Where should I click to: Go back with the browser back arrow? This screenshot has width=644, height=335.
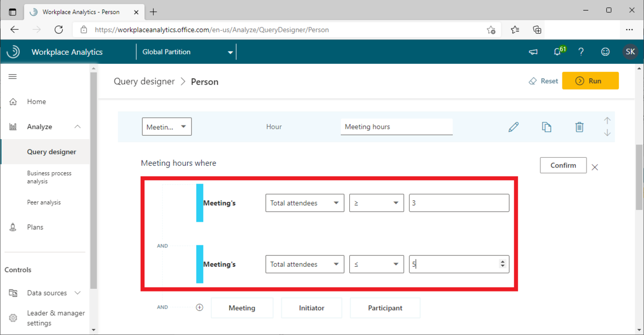tap(14, 30)
